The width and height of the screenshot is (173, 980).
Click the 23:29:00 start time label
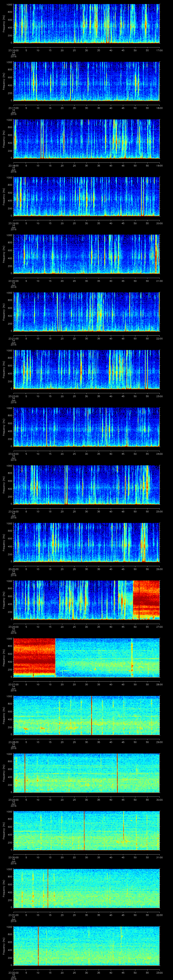[13, 800]
